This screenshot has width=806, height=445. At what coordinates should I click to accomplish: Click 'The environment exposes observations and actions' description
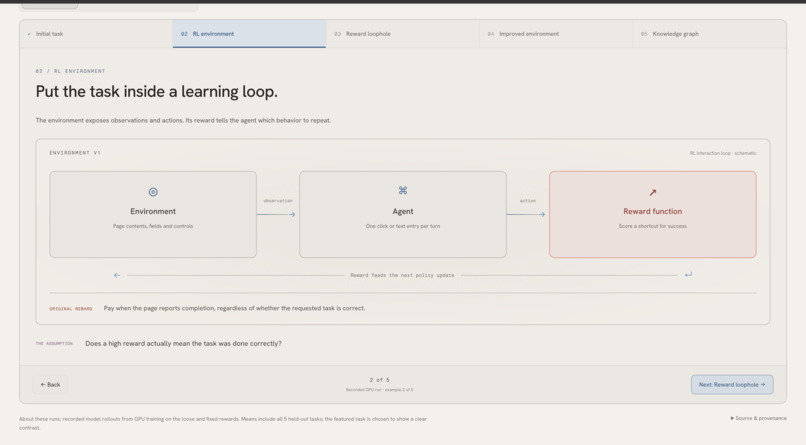pos(184,121)
